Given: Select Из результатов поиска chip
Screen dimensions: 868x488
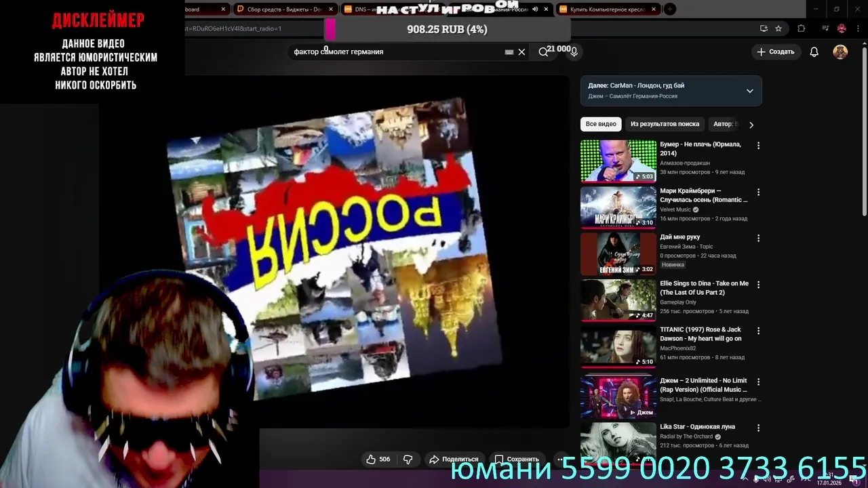Looking at the screenshot, I should (665, 124).
